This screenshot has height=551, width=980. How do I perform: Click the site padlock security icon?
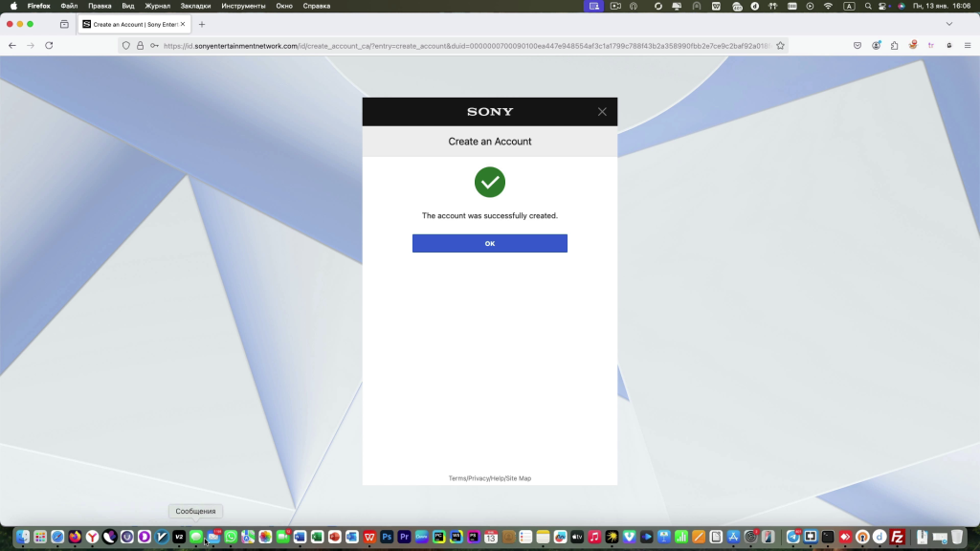click(141, 45)
